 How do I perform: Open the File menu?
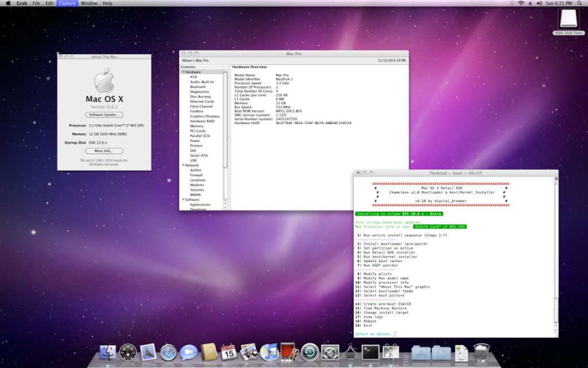[x=36, y=3]
